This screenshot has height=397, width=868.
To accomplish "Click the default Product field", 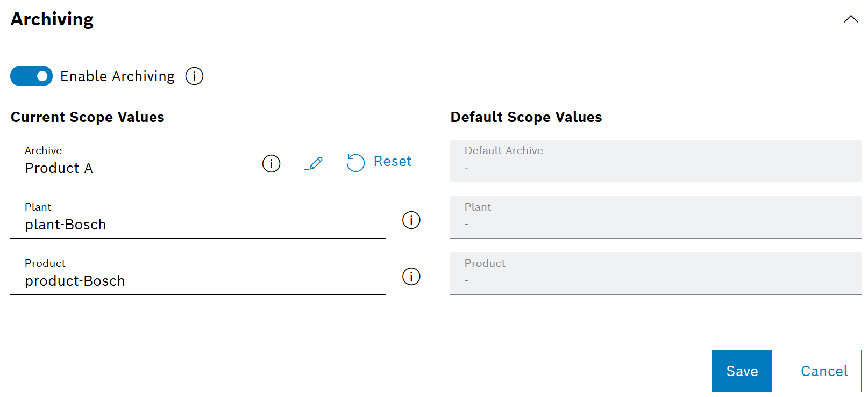I will [x=656, y=273].
